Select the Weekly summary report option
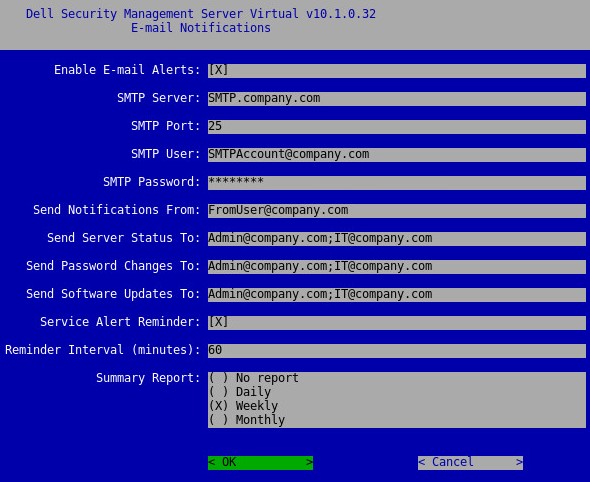Image resolution: width=590 pixels, height=482 pixels. (243, 406)
